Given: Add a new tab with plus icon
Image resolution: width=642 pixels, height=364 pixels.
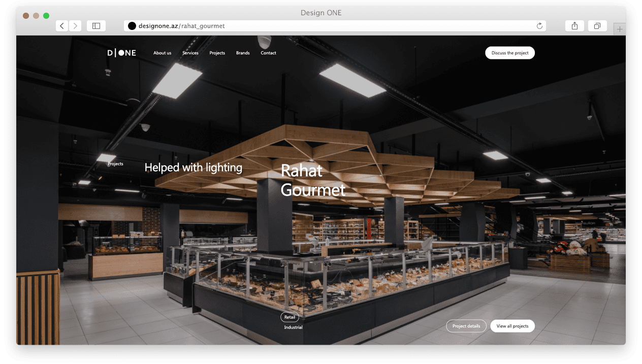Looking at the screenshot, I should click(x=620, y=29).
